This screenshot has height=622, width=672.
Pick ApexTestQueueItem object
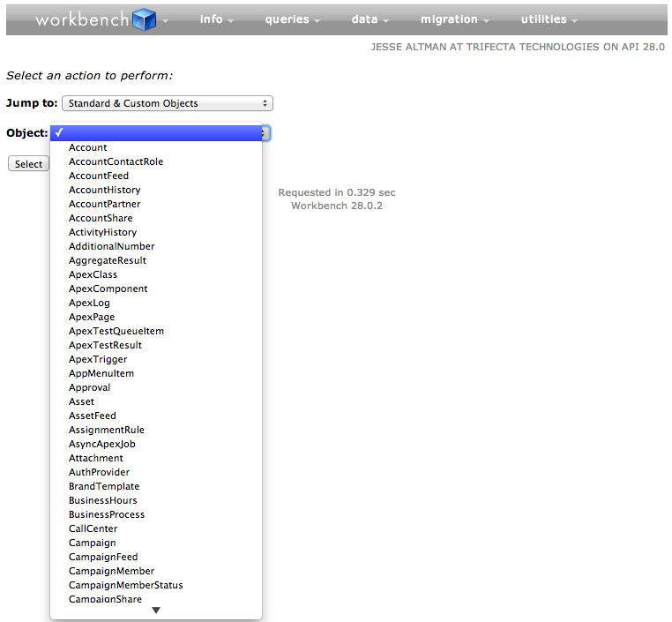point(156,332)
